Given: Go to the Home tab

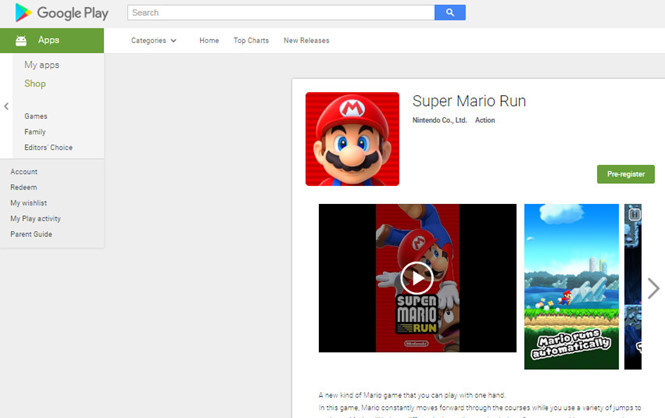Looking at the screenshot, I should (x=209, y=41).
